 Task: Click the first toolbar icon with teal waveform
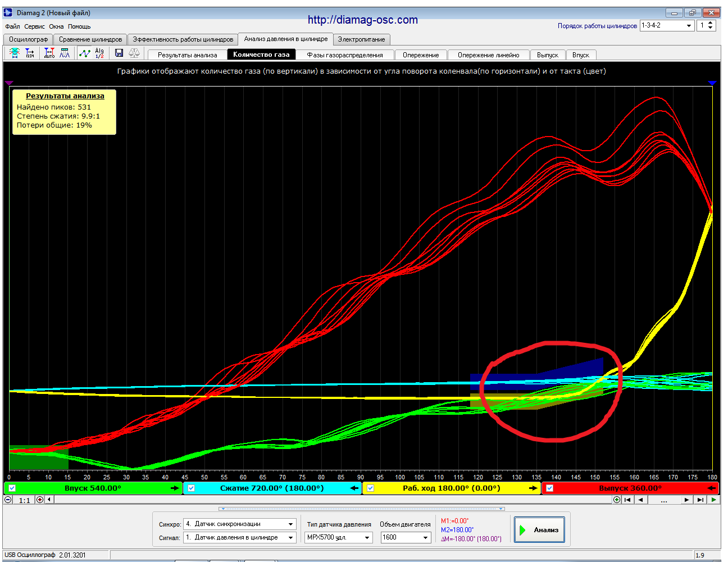pyautogui.click(x=15, y=53)
